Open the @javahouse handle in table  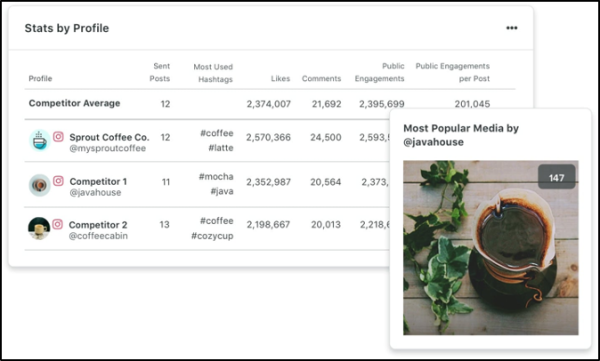pyautogui.click(x=95, y=193)
